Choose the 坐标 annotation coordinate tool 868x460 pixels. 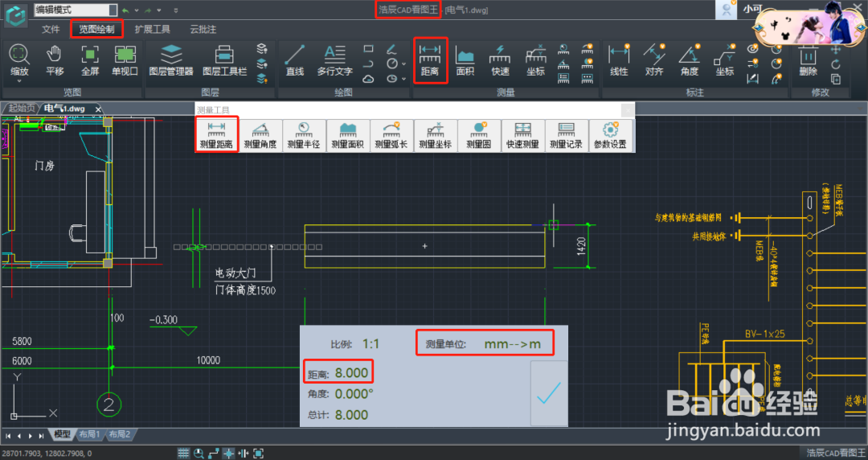coord(725,60)
